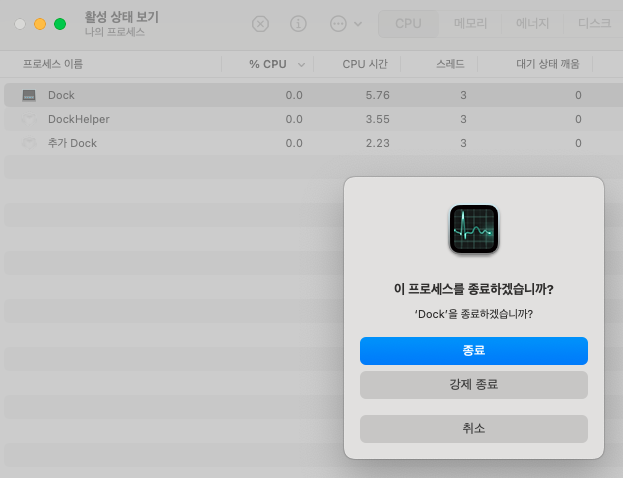Click CPU time value 3.55
The height and width of the screenshot is (478, 623).
(x=377, y=119)
